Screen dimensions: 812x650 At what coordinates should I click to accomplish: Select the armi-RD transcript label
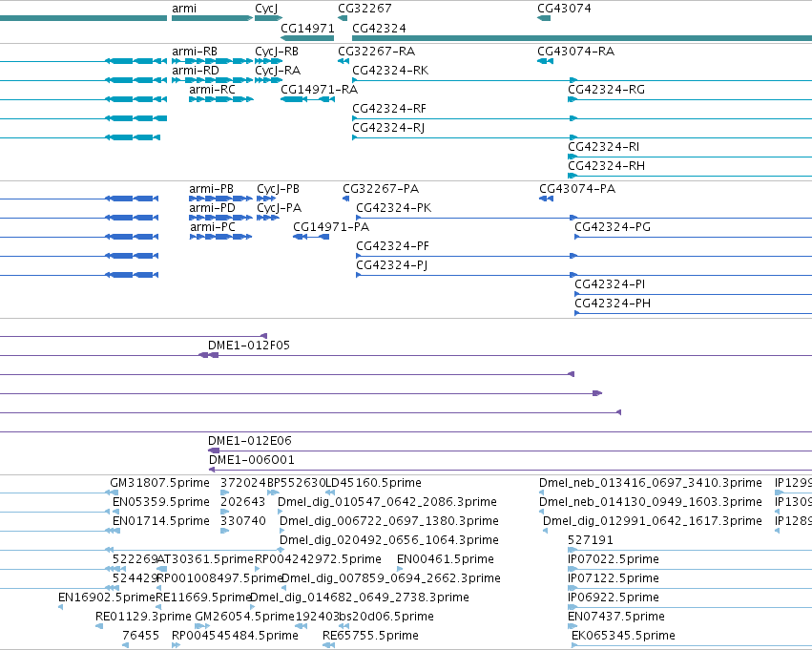coord(196,71)
